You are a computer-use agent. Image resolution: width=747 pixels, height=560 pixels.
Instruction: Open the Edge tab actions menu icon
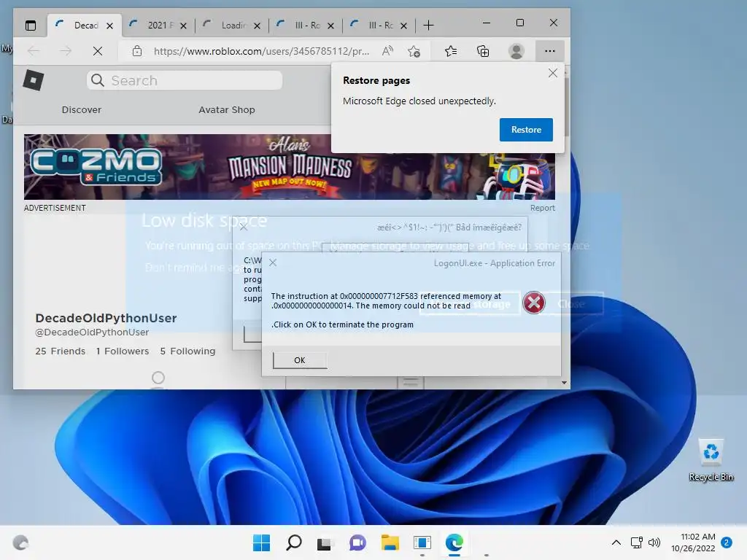[31, 26]
